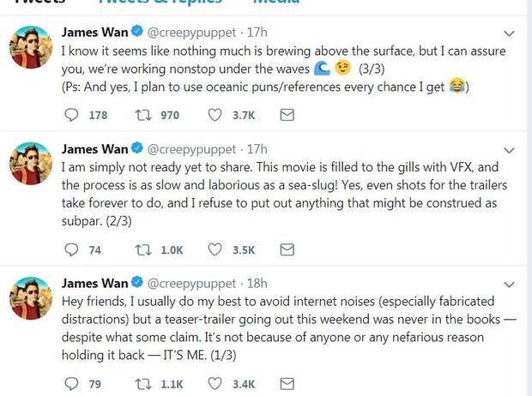Like the (2/3) filled to the gills tweet
Screen dimensions: 532x396
[x=215, y=249]
